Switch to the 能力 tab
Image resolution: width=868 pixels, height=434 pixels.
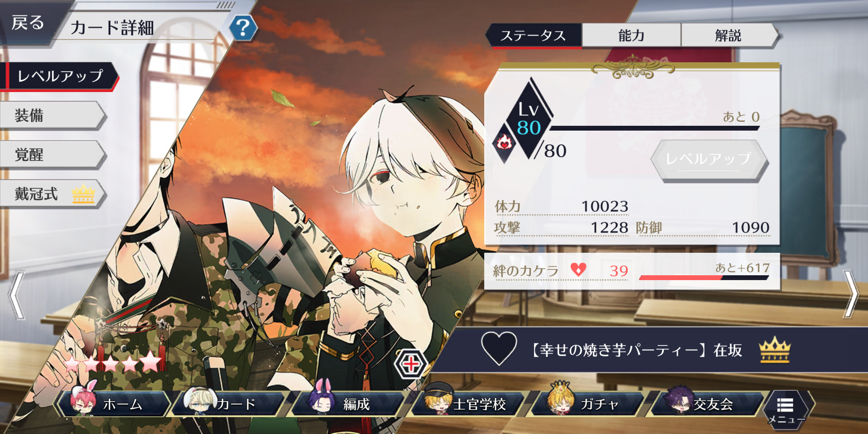(631, 35)
